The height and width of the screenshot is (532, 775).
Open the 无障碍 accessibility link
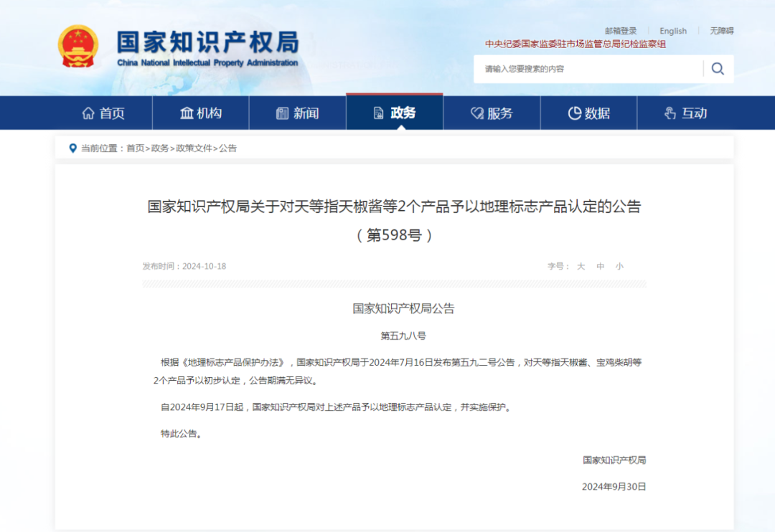722,31
